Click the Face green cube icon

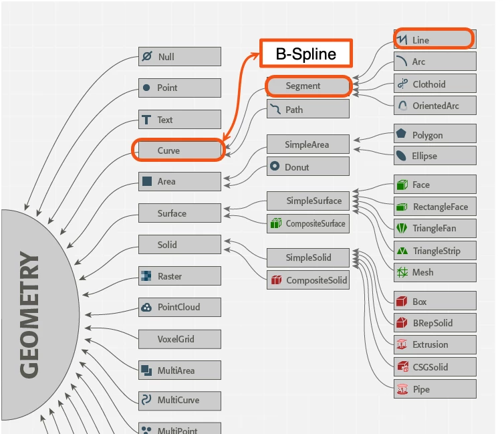tap(402, 185)
